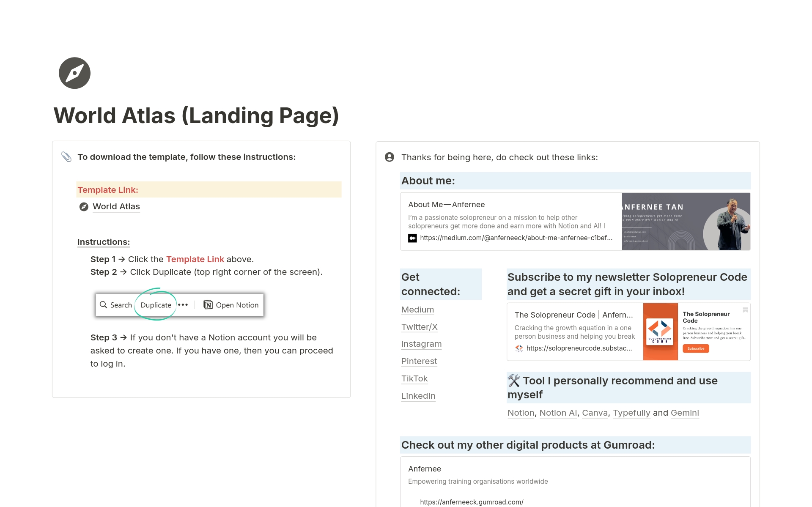The height and width of the screenshot is (507, 812).
Task: Expand Check out other digital products section
Action: click(527, 444)
